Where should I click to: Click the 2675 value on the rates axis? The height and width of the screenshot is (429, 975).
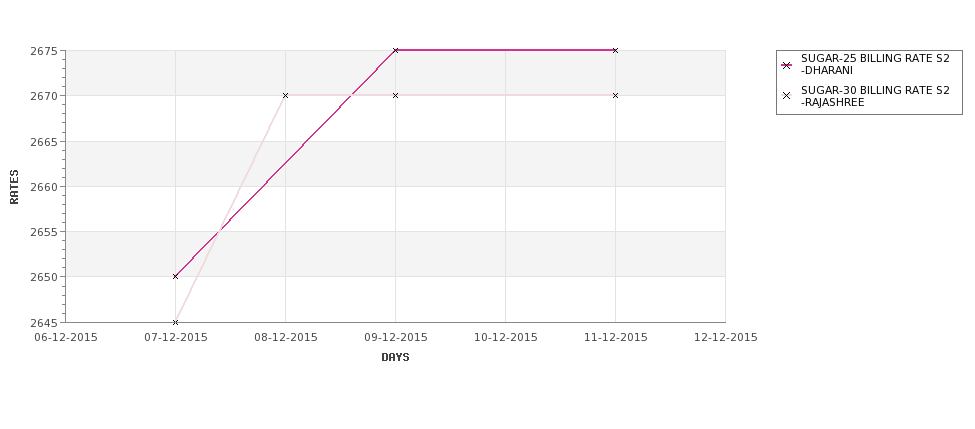click(44, 51)
